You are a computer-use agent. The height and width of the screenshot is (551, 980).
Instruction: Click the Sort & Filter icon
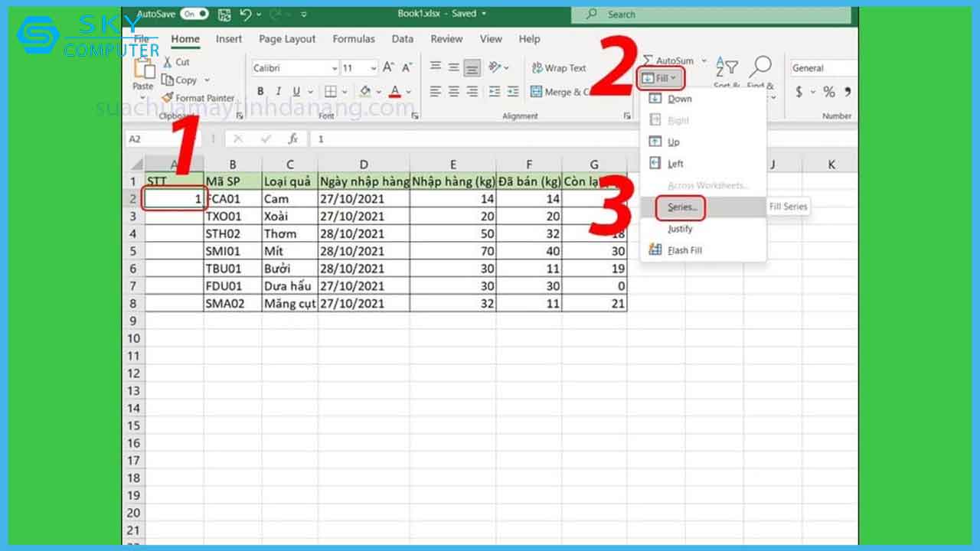tap(727, 69)
